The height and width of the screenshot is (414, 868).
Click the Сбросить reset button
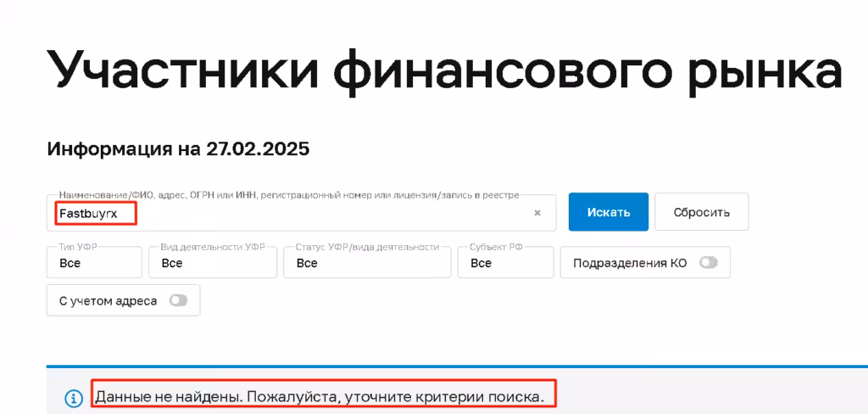click(701, 212)
